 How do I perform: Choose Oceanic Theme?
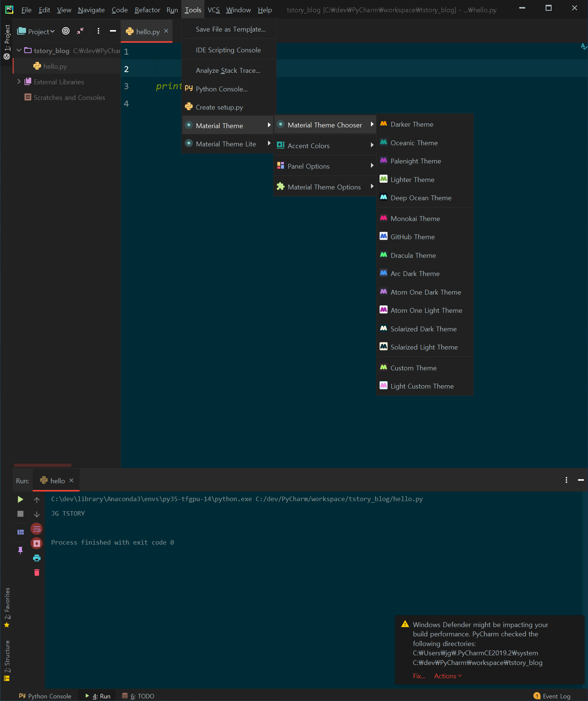point(424,143)
